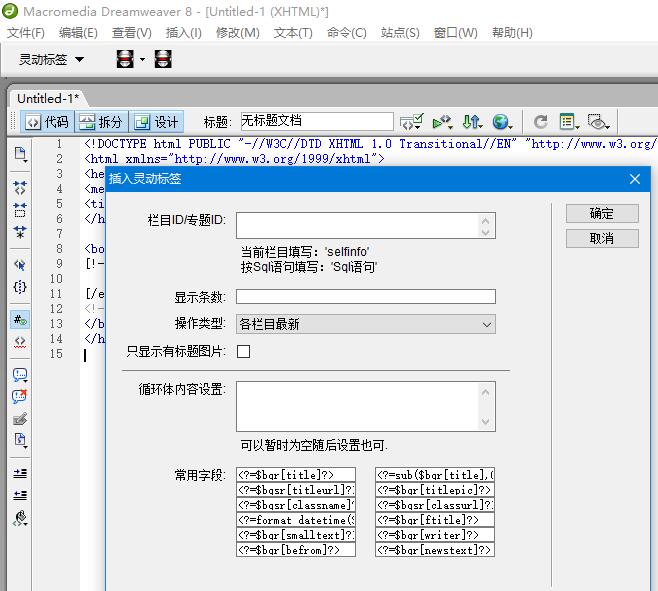Select the <?=$bqr[befrom]?> field
The image size is (658, 591).
296,550
